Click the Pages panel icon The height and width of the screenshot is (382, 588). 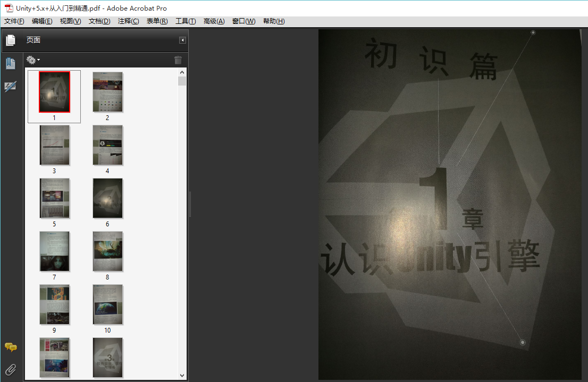click(11, 40)
